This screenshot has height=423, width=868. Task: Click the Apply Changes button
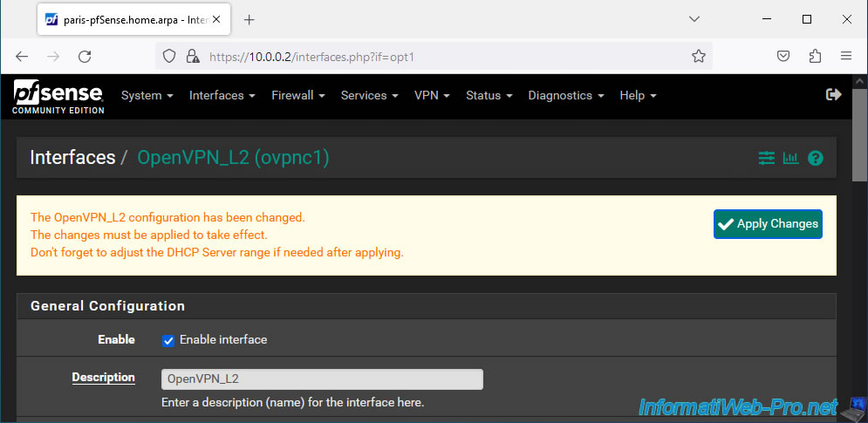click(x=768, y=224)
